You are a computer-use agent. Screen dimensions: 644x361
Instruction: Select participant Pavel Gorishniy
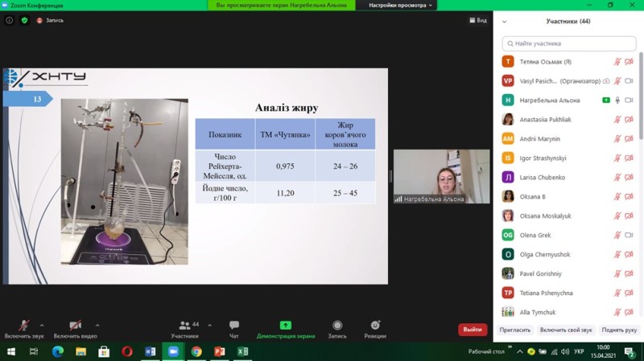567,273
